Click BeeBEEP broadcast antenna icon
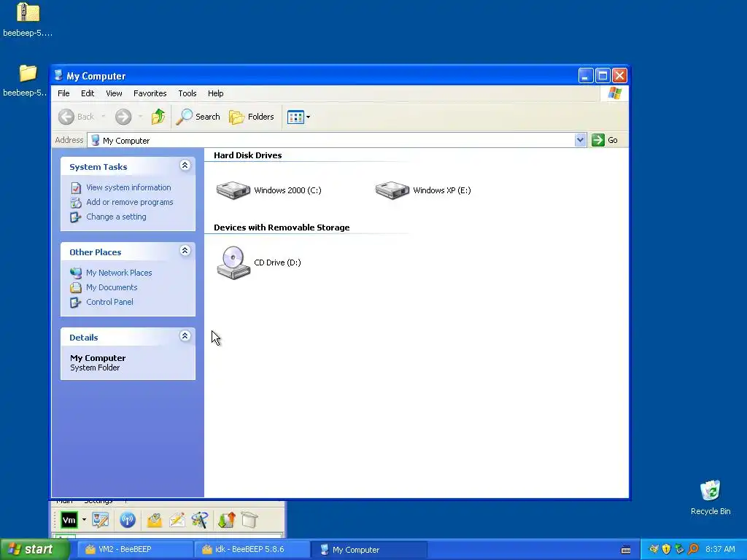Screen dimensions: 747x560 pyautogui.click(x=127, y=520)
